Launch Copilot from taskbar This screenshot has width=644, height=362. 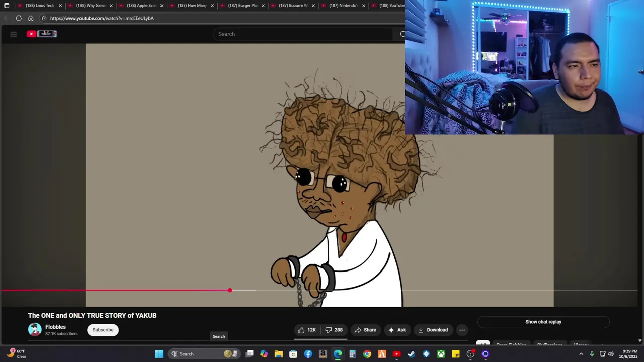(264, 354)
